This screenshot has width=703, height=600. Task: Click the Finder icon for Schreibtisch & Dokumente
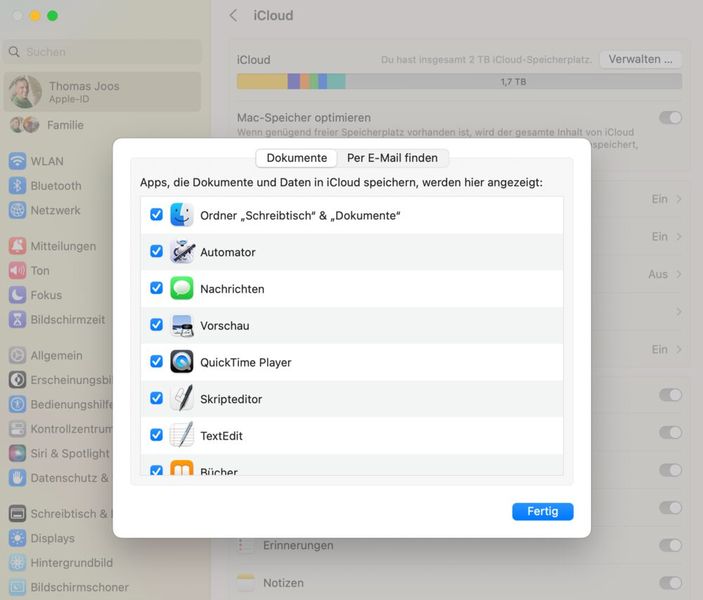[182, 215]
